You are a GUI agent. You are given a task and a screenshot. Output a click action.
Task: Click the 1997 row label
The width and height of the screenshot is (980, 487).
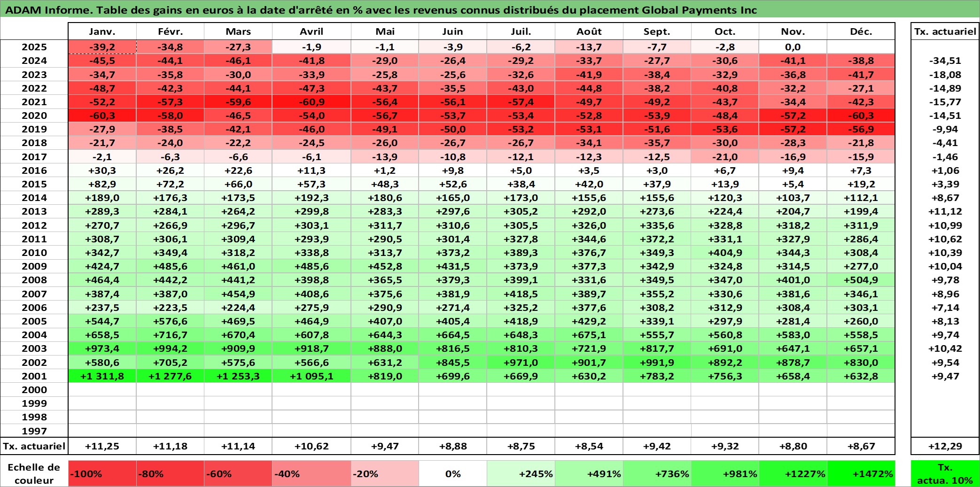click(34, 431)
